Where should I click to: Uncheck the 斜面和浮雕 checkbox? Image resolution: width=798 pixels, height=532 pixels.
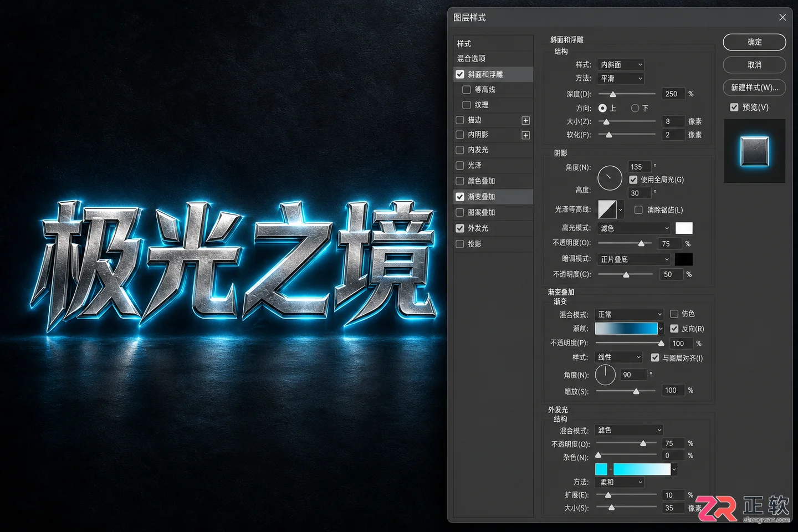pos(460,74)
